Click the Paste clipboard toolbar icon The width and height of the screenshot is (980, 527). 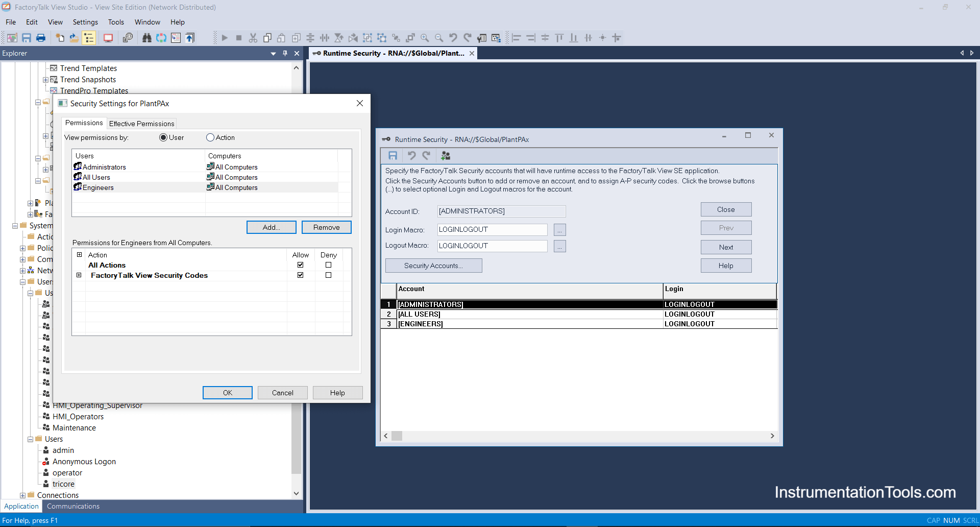click(x=281, y=38)
